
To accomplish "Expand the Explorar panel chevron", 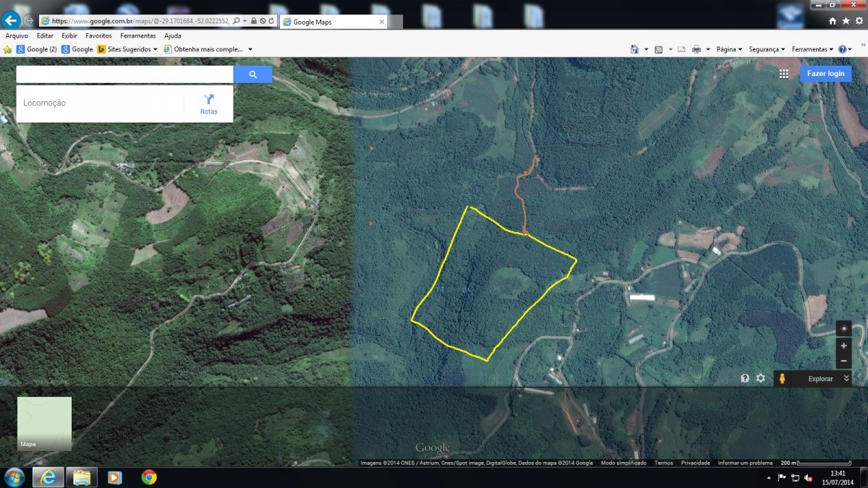I will coord(846,378).
